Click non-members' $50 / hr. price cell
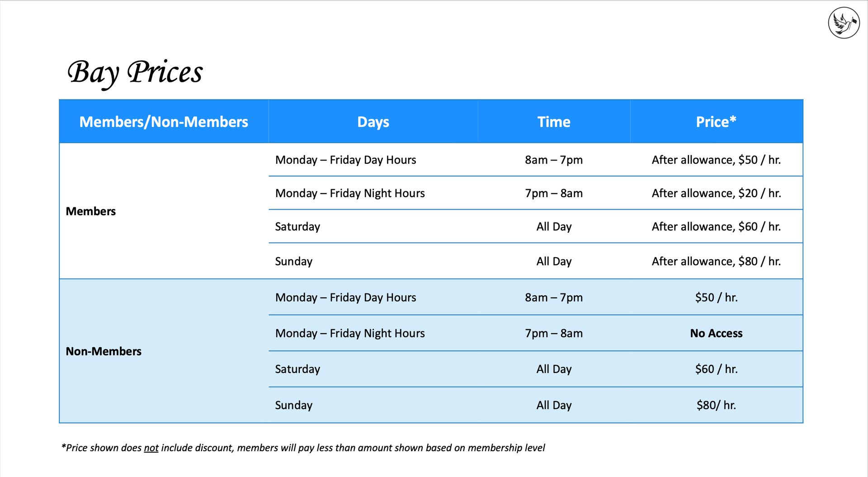The image size is (868, 477). tap(716, 298)
